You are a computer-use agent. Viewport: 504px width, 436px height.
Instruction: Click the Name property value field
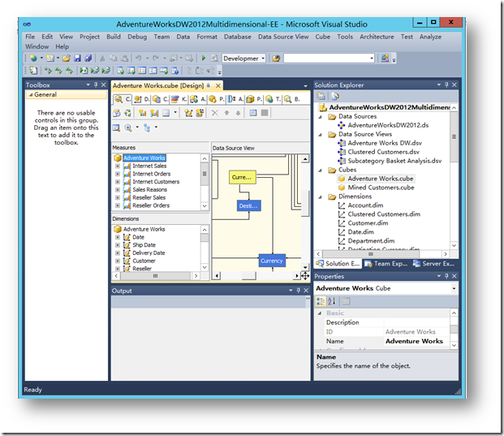coord(417,342)
